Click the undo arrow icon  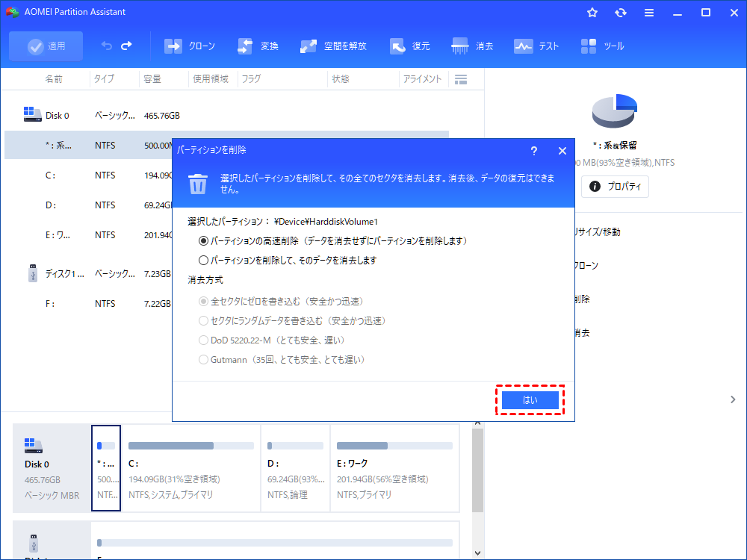(106, 46)
